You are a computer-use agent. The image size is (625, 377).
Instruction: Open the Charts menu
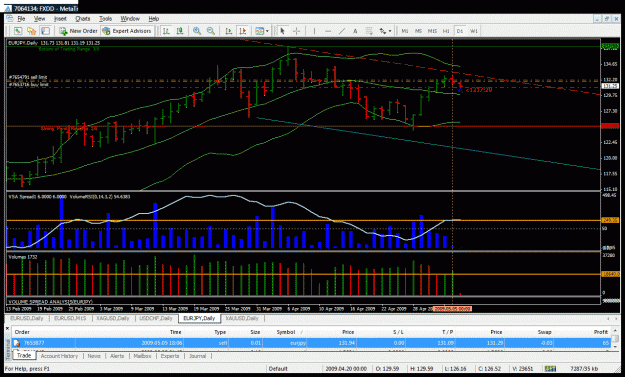click(83, 18)
